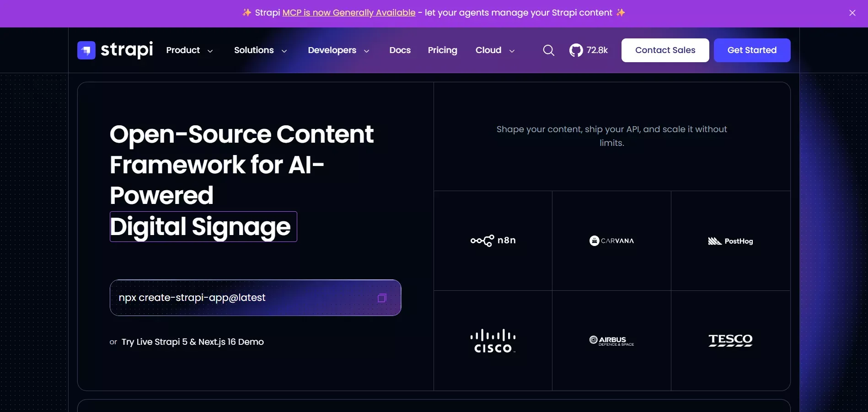Dismiss the announcement banner with X

coord(852,13)
